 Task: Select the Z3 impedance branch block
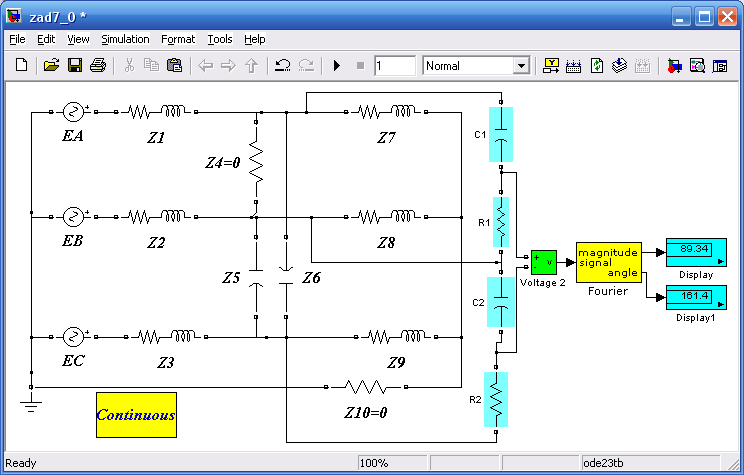pos(166,337)
